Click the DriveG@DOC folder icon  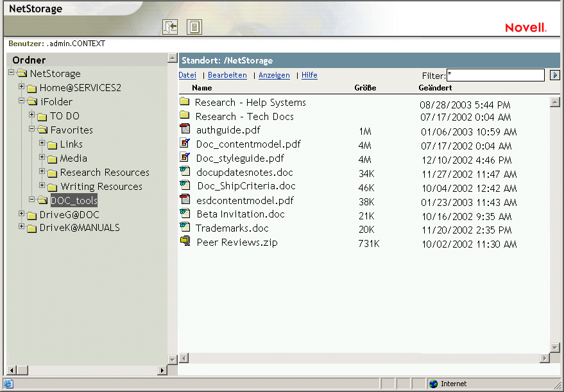tap(32, 216)
